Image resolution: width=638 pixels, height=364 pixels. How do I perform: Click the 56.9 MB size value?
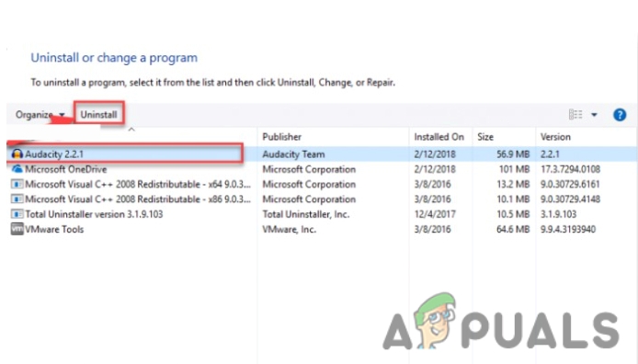tap(513, 154)
